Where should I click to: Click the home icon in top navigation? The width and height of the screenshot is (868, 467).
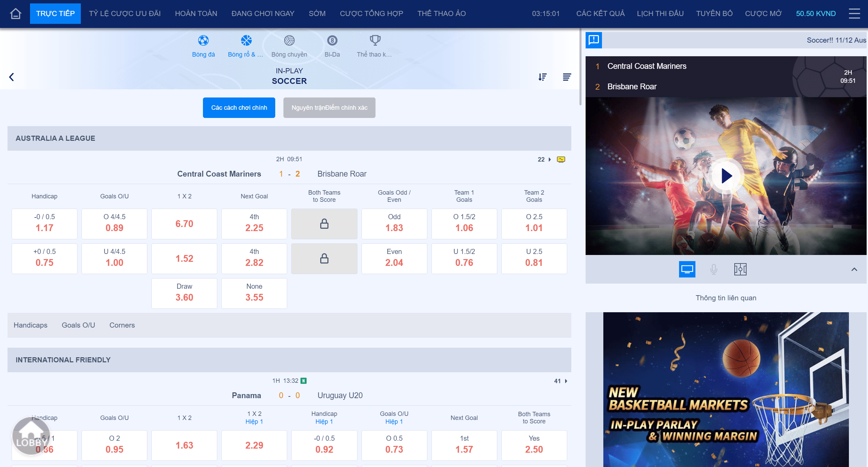pyautogui.click(x=16, y=14)
